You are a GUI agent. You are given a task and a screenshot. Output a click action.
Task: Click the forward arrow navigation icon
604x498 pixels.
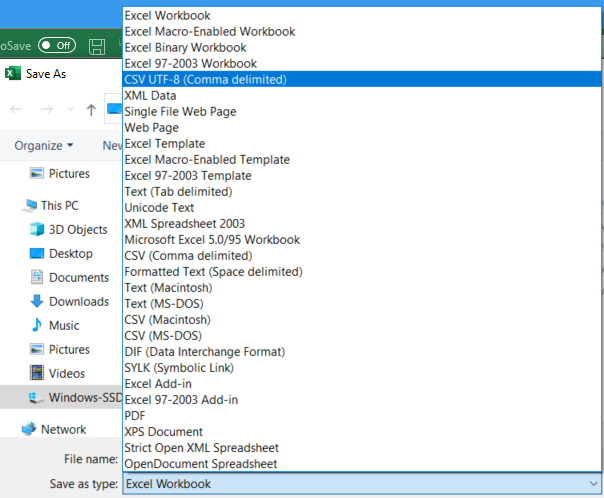47,109
